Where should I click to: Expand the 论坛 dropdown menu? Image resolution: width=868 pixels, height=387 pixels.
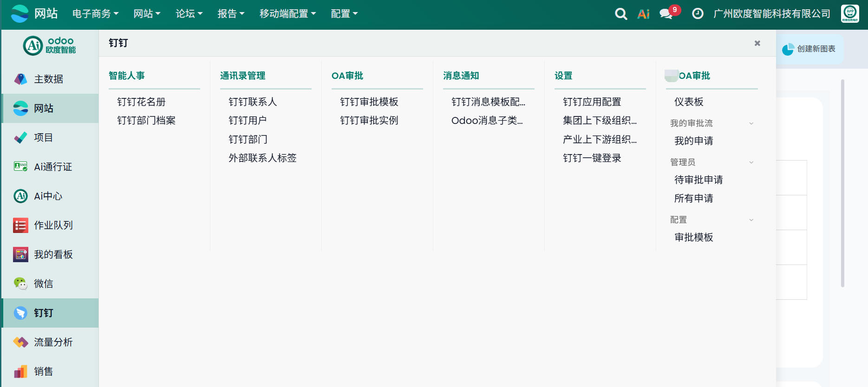tap(189, 14)
